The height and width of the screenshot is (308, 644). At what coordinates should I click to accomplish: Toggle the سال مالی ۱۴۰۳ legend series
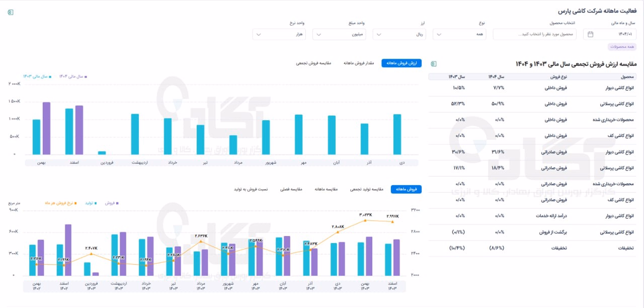pyautogui.click(x=37, y=76)
